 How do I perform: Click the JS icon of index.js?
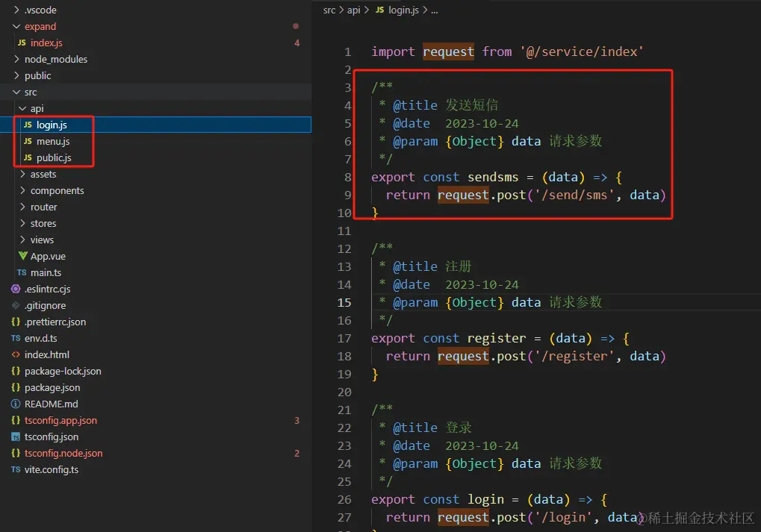[x=22, y=43]
